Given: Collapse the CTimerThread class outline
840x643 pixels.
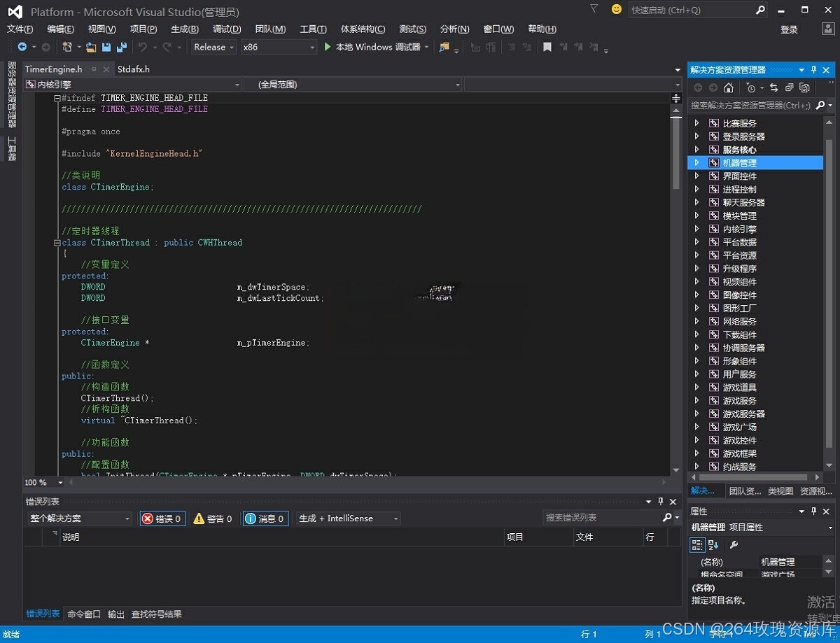Looking at the screenshot, I should pos(57,243).
